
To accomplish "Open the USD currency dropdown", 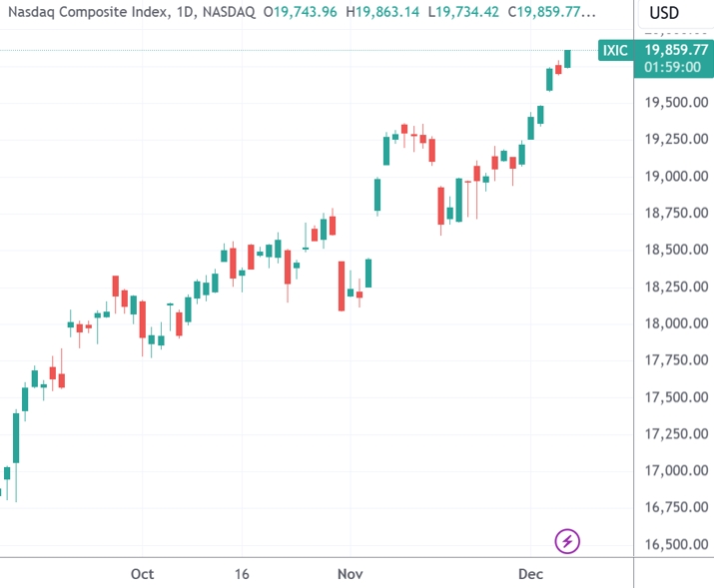I will 664,13.
